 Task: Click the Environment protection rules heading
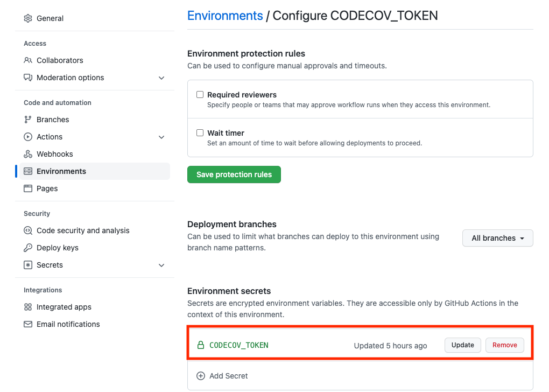(x=246, y=54)
